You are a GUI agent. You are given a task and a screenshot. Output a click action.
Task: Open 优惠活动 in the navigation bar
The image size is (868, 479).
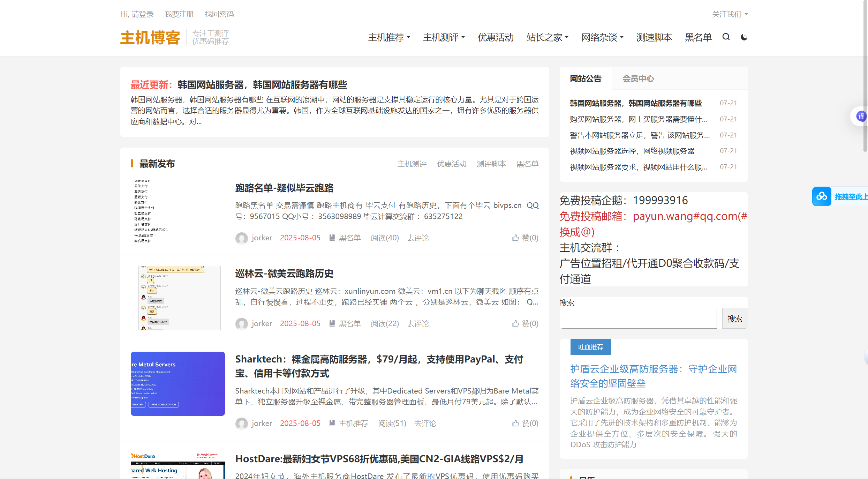(496, 37)
